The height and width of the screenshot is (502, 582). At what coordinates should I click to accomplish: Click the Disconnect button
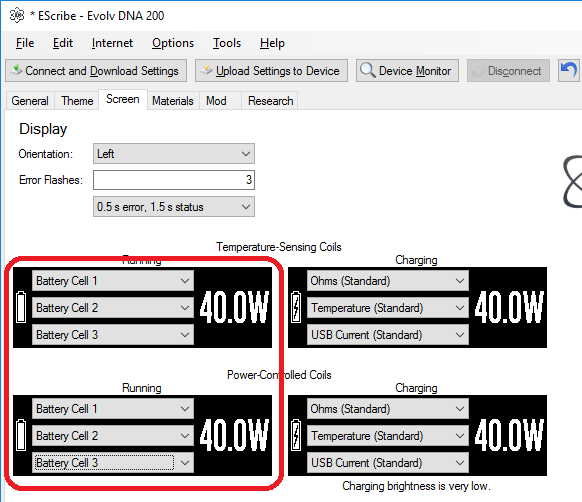point(508,71)
